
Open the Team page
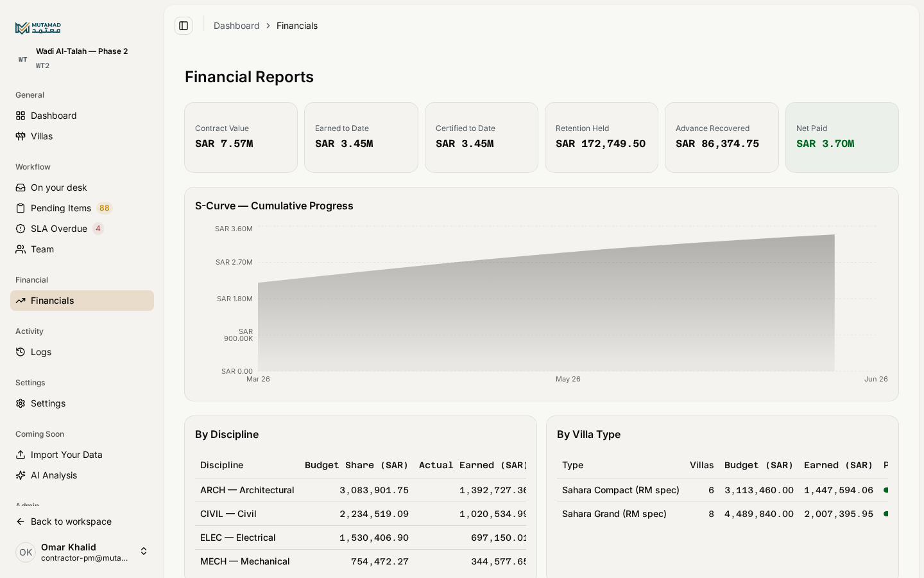pyautogui.click(x=82, y=249)
